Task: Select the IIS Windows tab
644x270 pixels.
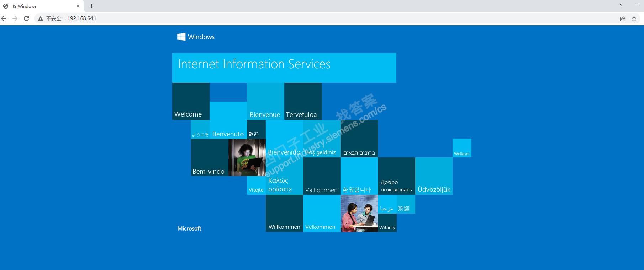Action: [x=42, y=6]
